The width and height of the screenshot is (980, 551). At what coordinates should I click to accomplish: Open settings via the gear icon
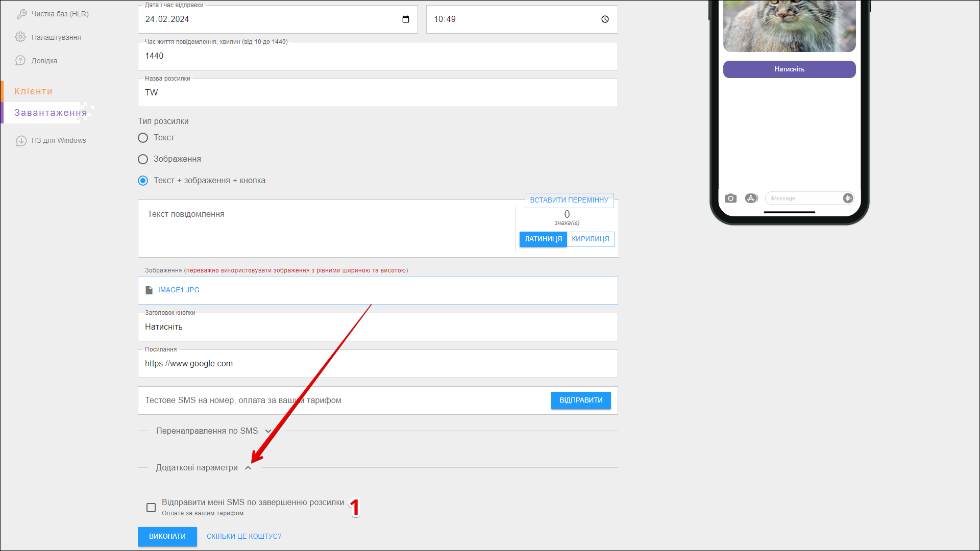(x=20, y=37)
